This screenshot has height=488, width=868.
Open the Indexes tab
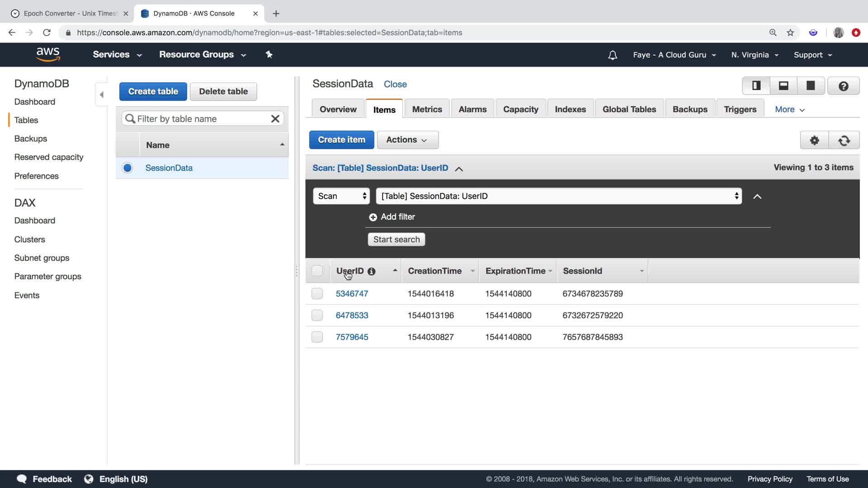(x=570, y=109)
